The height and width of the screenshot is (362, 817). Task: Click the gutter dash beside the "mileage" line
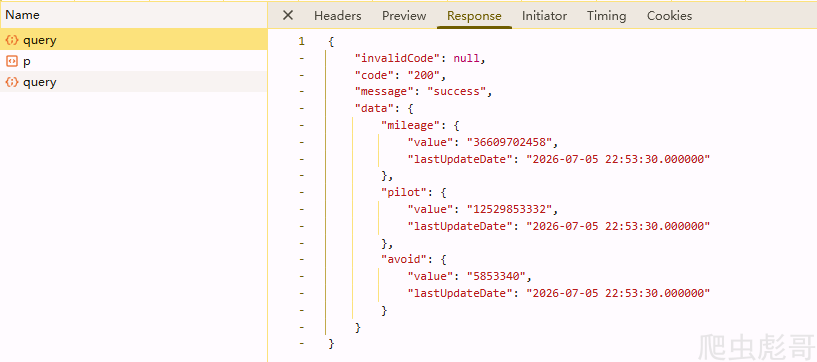pos(301,125)
